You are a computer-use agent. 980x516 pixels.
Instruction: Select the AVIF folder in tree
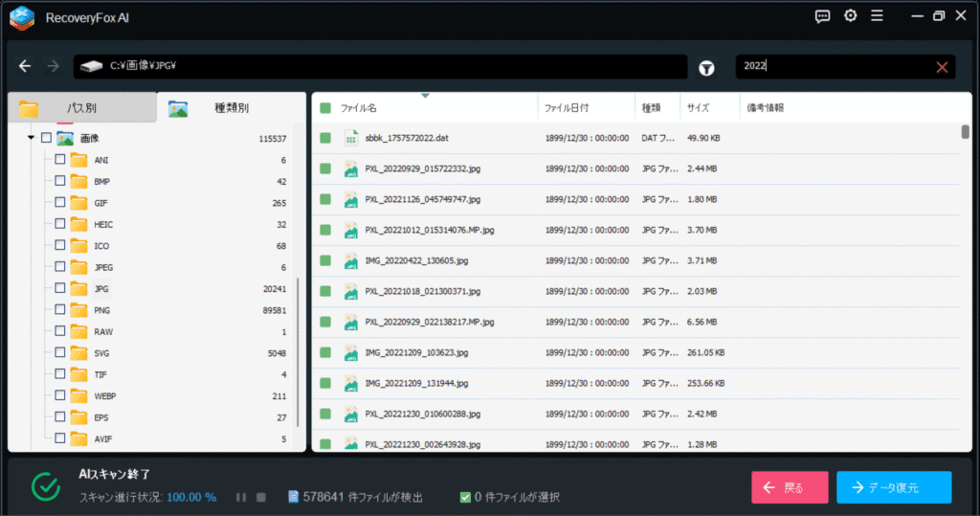103,439
